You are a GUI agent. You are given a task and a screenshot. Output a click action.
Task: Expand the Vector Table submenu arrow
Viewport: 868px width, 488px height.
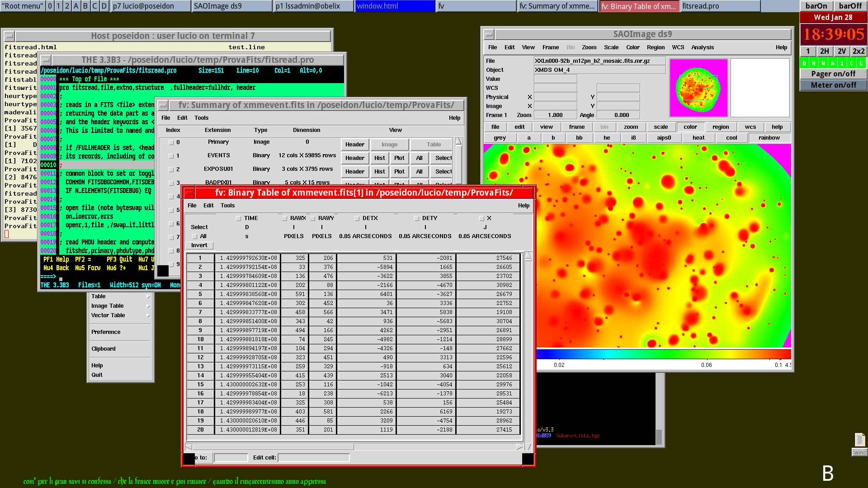[x=148, y=316]
